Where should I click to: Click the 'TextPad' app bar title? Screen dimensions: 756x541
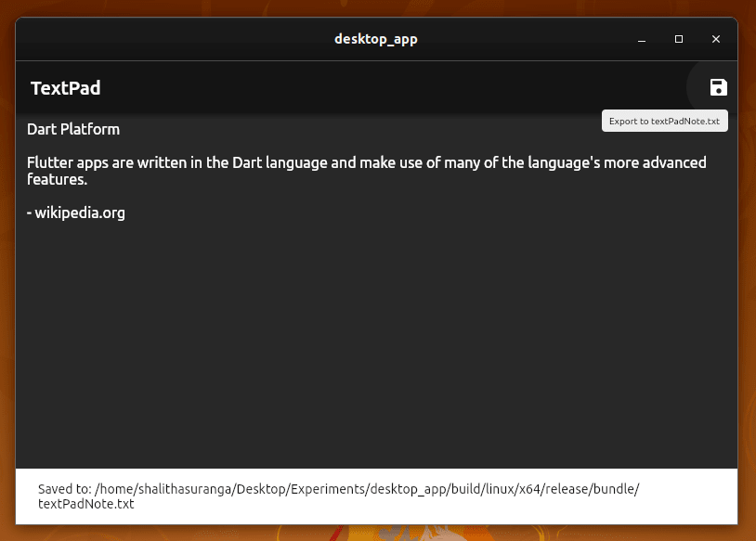(x=66, y=88)
